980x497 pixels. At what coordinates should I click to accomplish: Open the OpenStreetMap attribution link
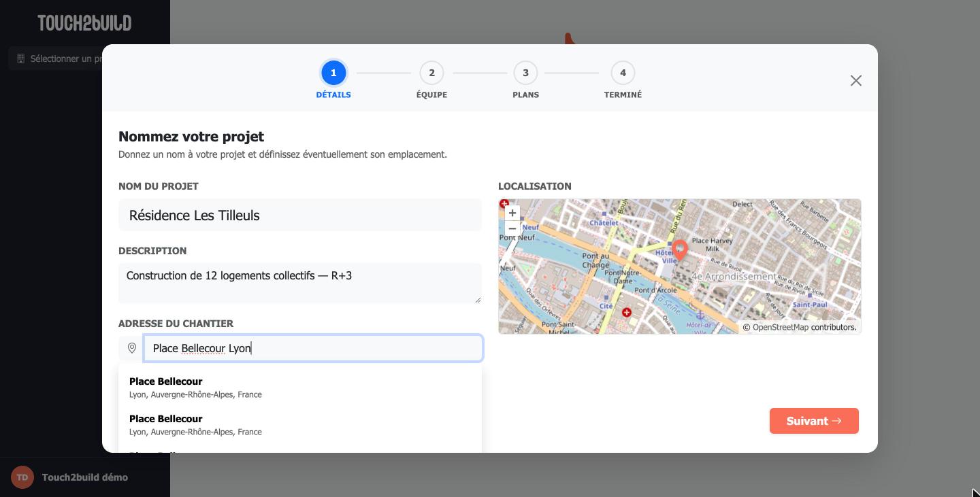click(781, 327)
